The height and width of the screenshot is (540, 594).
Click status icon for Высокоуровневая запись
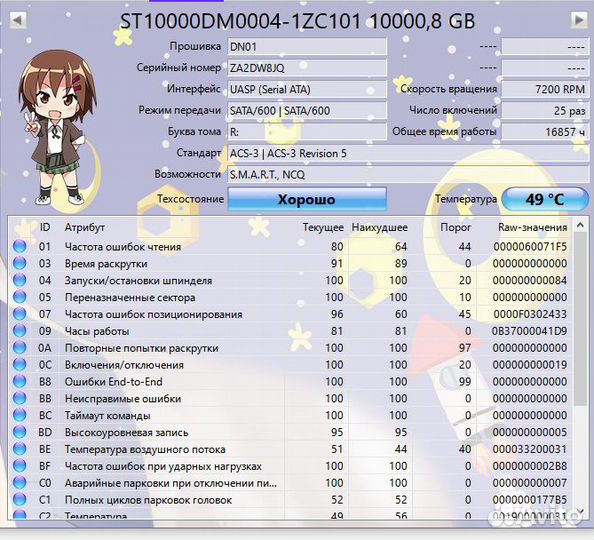click(x=20, y=432)
